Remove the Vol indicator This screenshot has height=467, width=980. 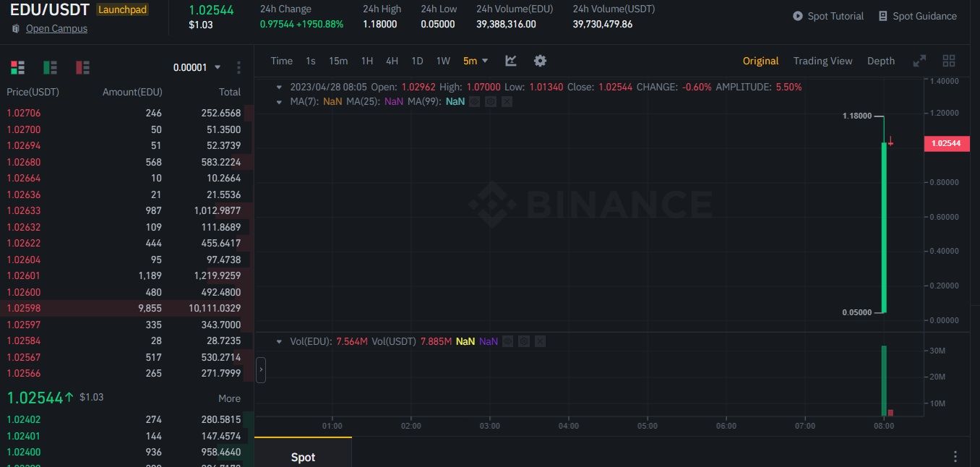(540, 341)
